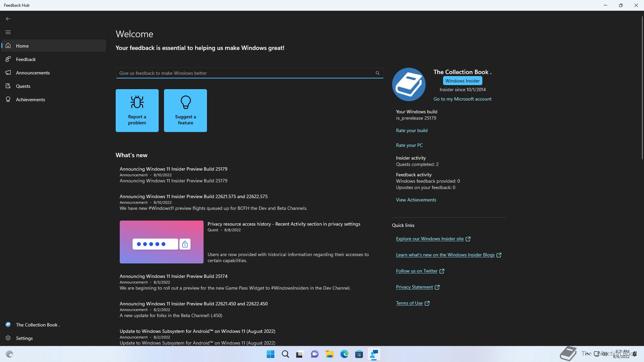The width and height of the screenshot is (644, 362).
Task: Open the Quests section
Action: [54, 86]
